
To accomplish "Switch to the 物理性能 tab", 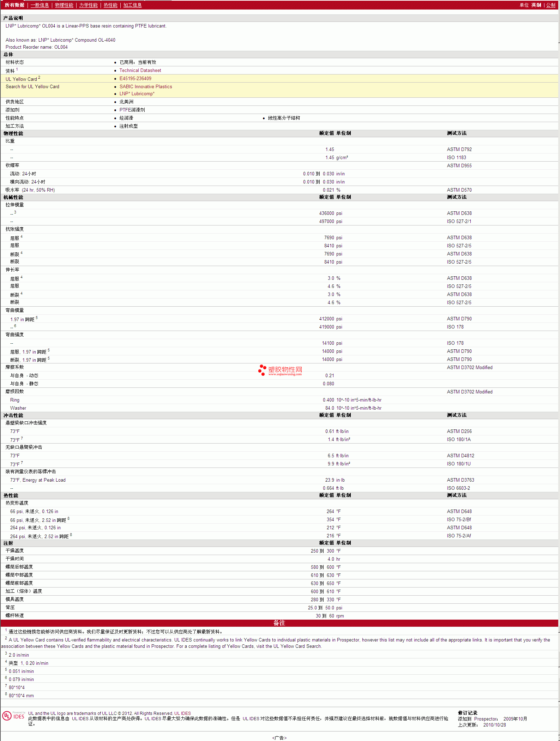I will tap(64, 5).
